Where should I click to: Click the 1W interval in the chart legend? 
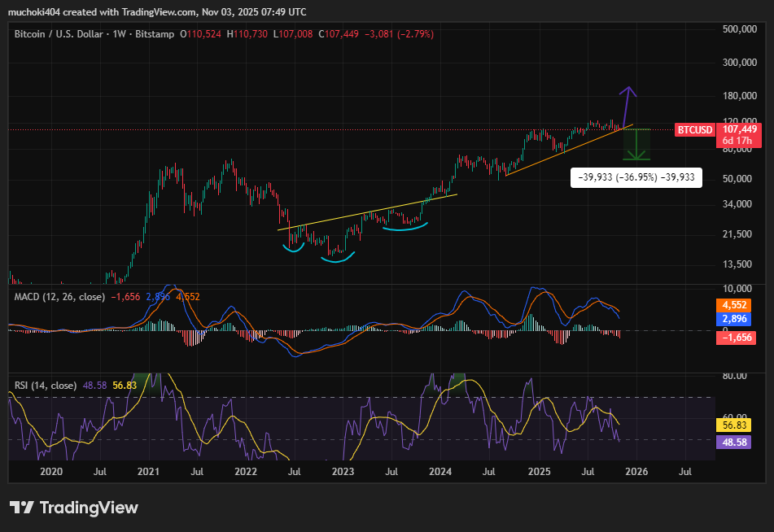119,34
